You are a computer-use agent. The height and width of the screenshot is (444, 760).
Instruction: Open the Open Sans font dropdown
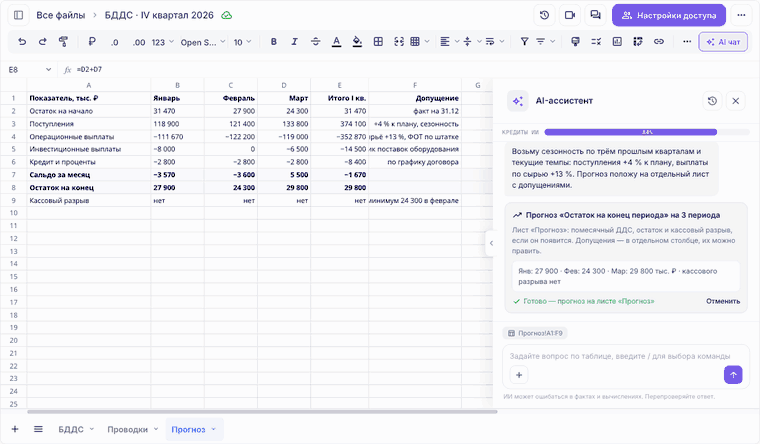(203, 42)
